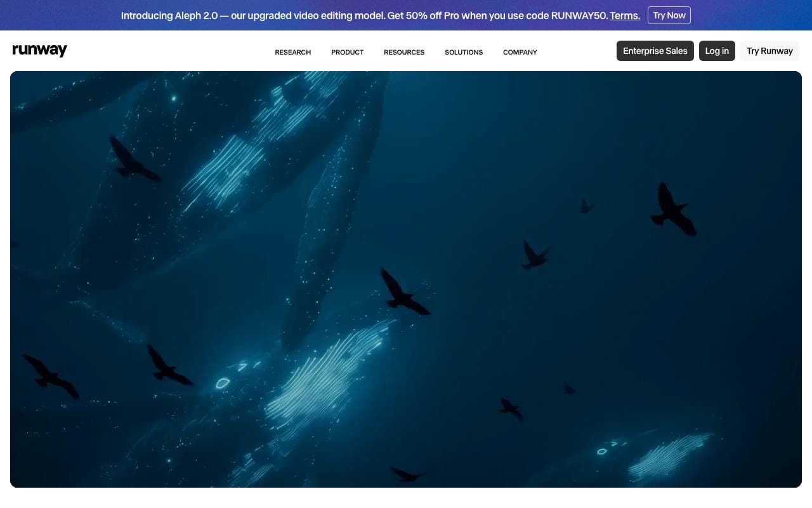
Task: Open the Product menu
Action: point(347,52)
